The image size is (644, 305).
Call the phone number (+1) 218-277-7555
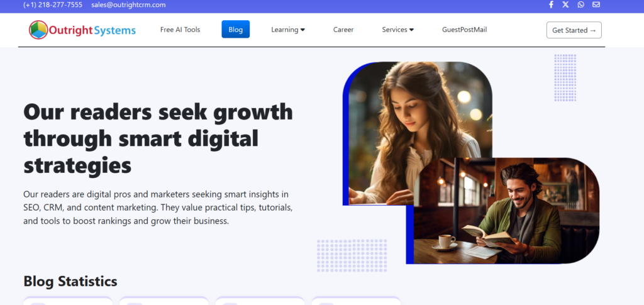tap(53, 5)
